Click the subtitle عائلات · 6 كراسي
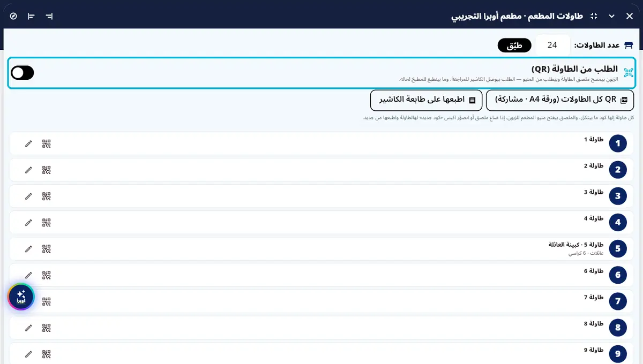 pos(586,253)
